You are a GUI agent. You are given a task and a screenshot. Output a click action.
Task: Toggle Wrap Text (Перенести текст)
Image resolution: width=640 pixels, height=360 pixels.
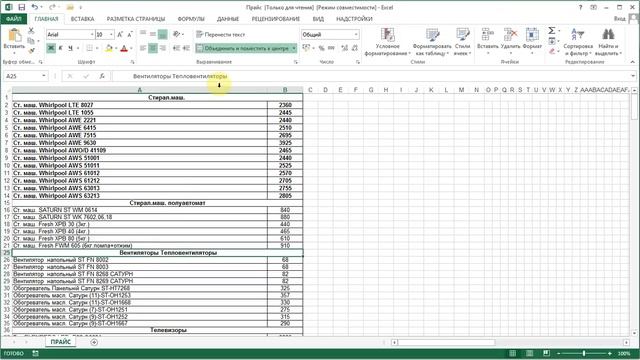point(220,35)
